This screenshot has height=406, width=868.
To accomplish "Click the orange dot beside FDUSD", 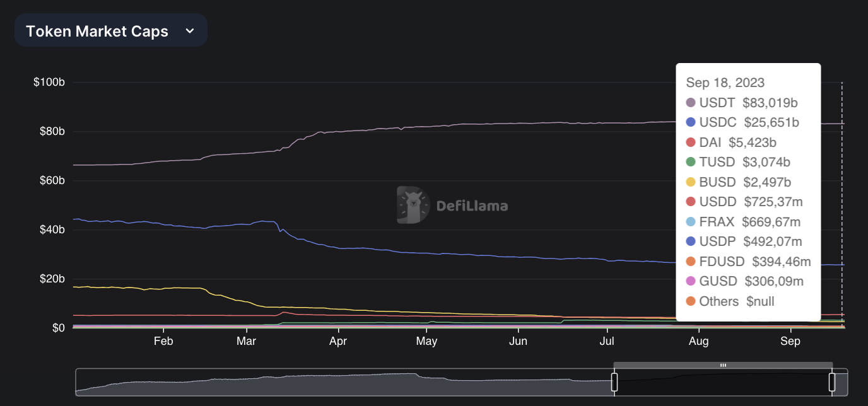I will (x=691, y=262).
